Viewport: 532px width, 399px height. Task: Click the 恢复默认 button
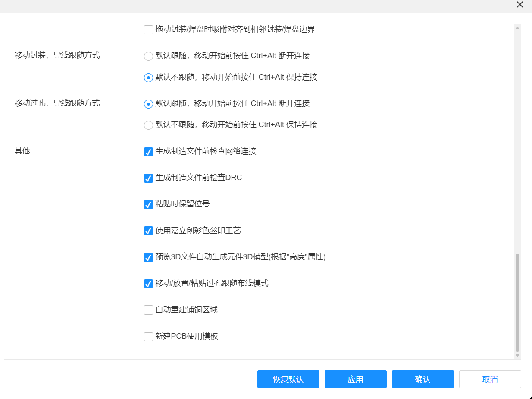click(288, 379)
